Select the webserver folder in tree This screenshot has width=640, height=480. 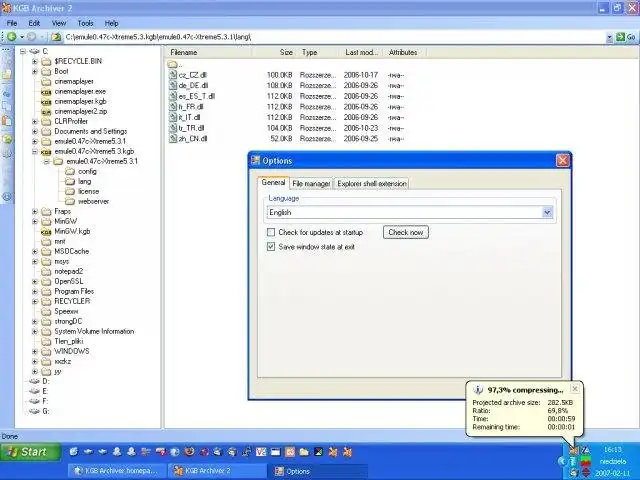click(93, 201)
